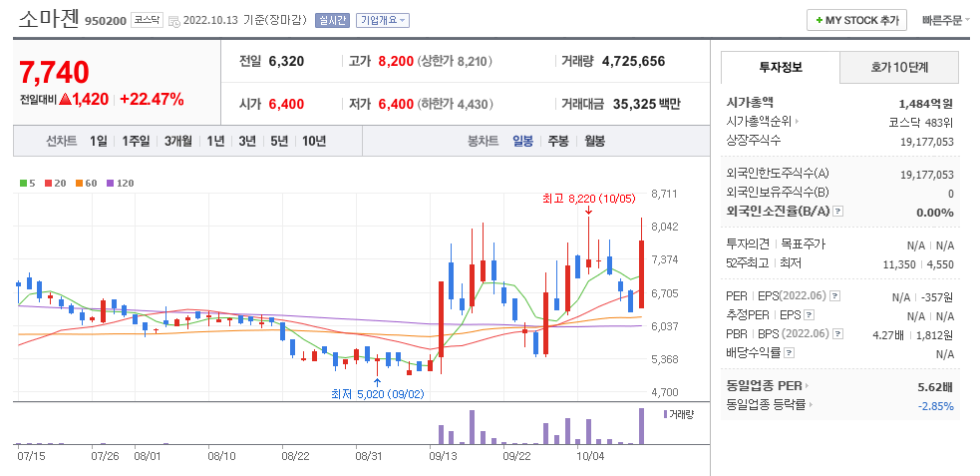The image size is (980, 476).
Task: Click the calendar icon before 2022.10.13 기준
Action: click(x=174, y=21)
